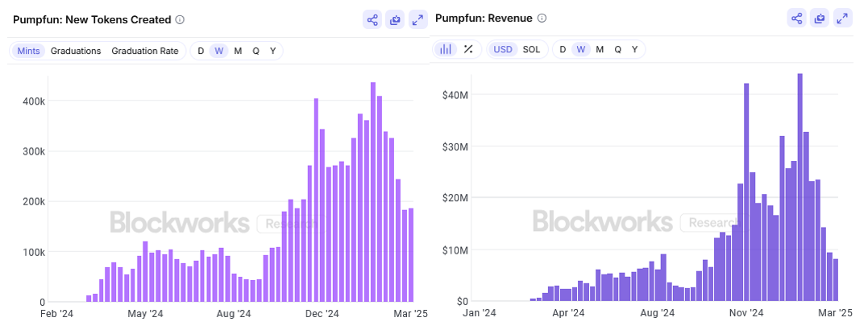
Task: Click the $10M y-axis label
Action: pyautogui.click(x=456, y=250)
